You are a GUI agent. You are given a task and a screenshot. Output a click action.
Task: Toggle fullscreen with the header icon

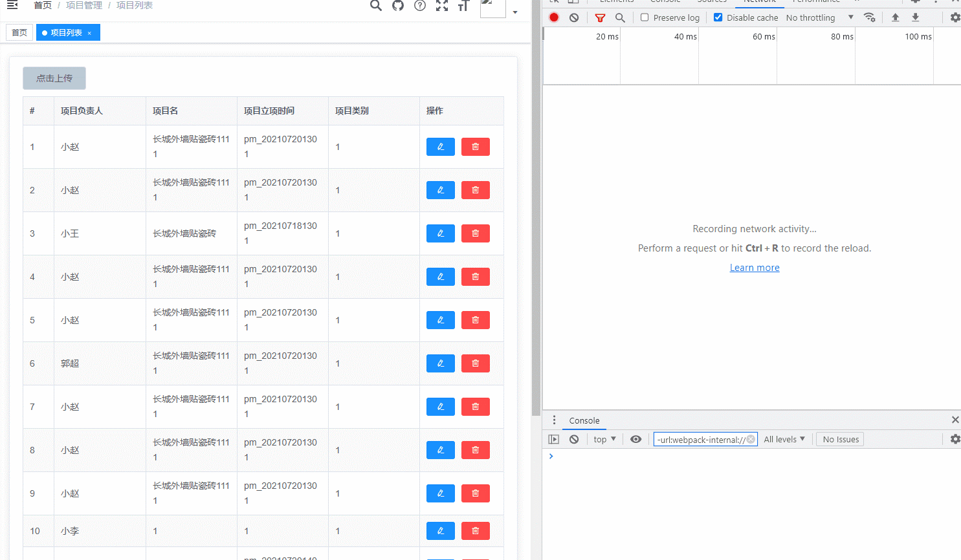pos(442,6)
